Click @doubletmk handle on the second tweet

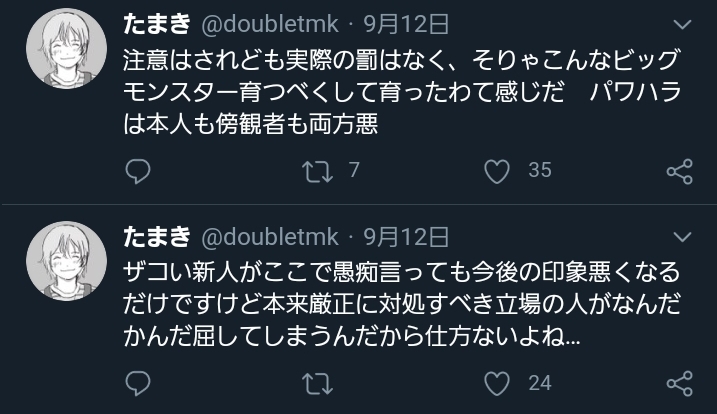pyautogui.click(x=270, y=236)
